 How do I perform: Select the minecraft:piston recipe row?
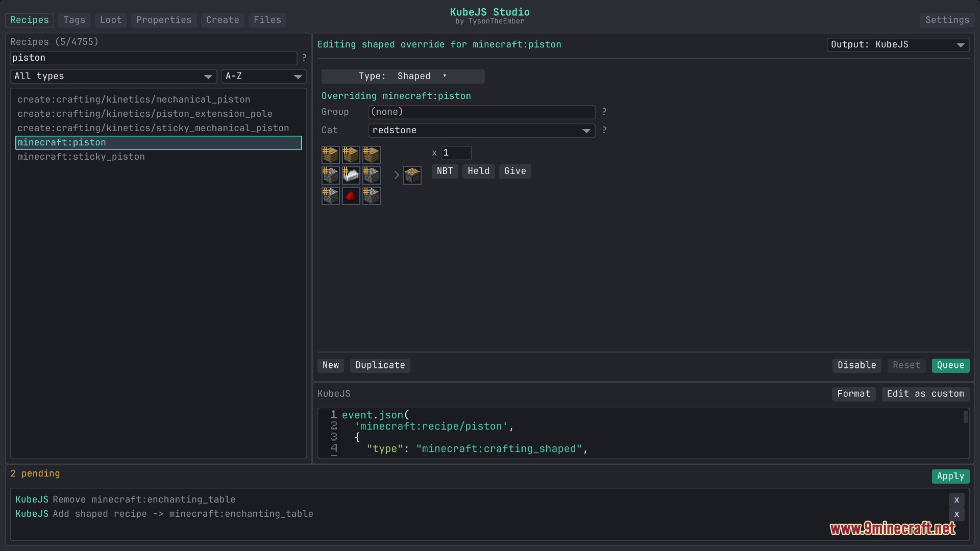[159, 143]
